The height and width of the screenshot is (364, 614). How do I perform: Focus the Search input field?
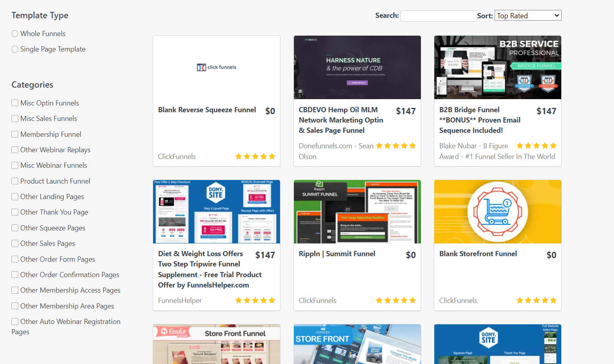pyautogui.click(x=439, y=16)
